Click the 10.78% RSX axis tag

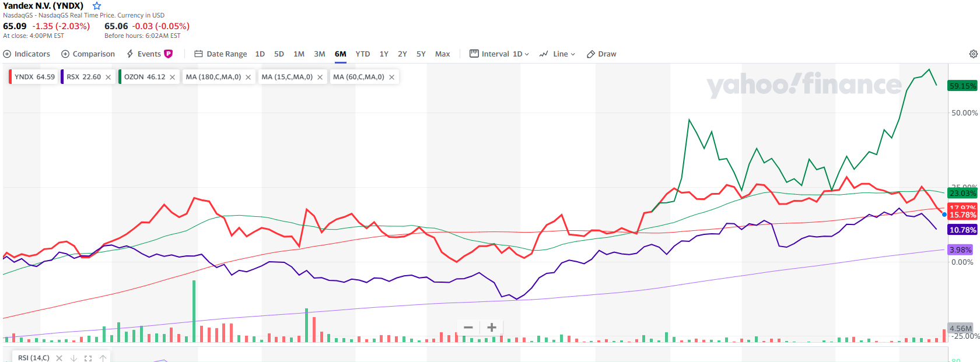pos(963,230)
